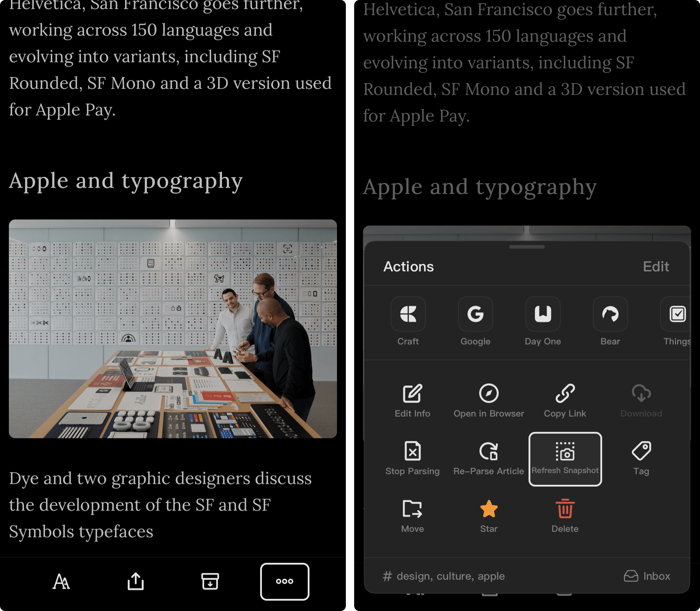Tap Edit in the Actions header
Screen dimensions: 700x611
656,267
